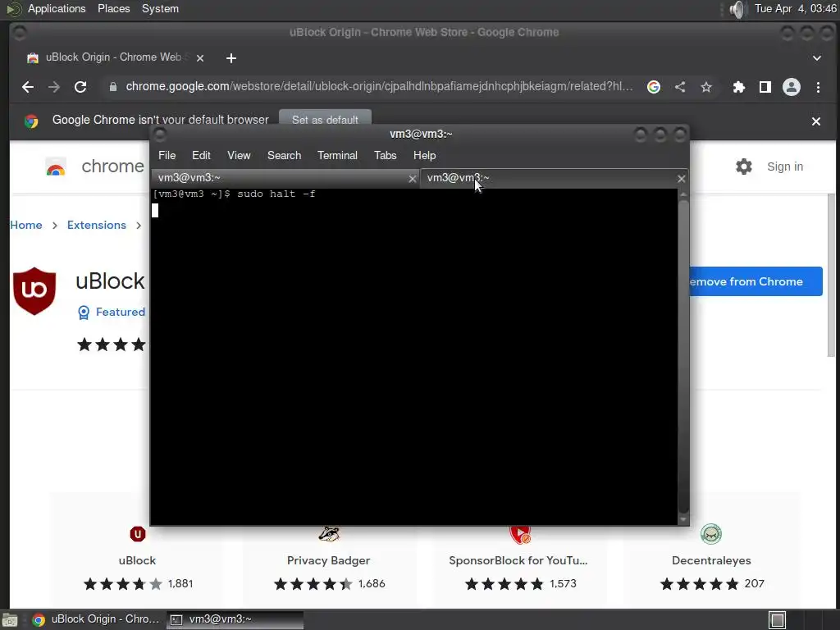The width and height of the screenshot is (840, 630).
Task: Click terminal scrollbar down arrow
Action: coord(683,519)
